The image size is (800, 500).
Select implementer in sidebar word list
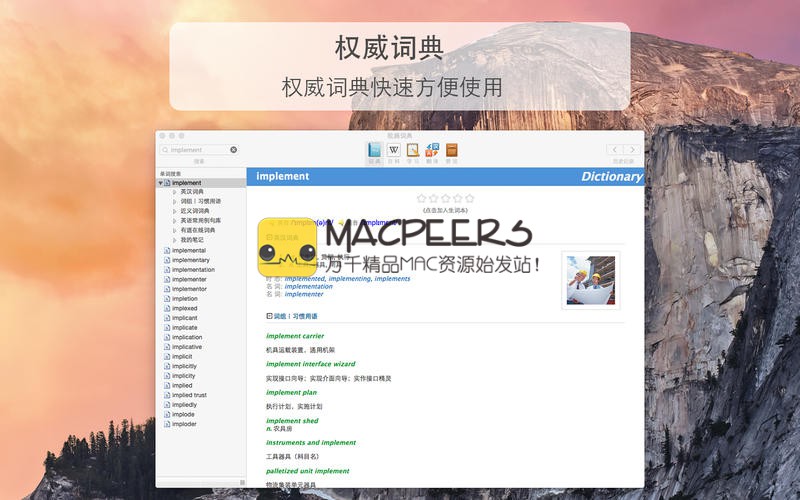189,280
